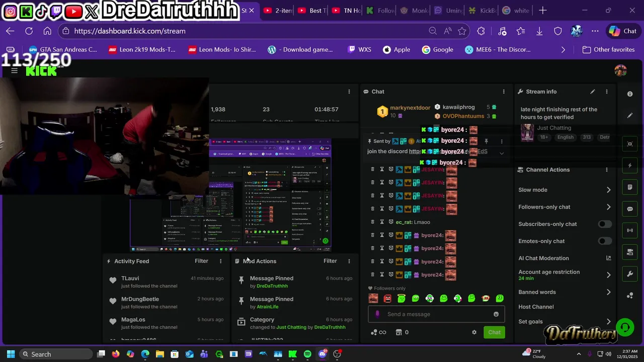
Task: Open Stream info panel three-dot menu
Action: click(607, 92)
